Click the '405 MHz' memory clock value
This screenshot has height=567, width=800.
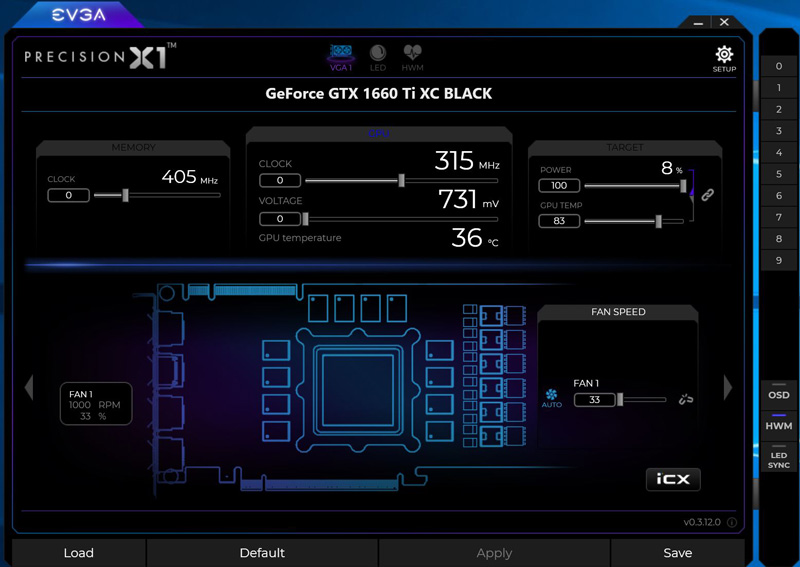coord(190,177)
